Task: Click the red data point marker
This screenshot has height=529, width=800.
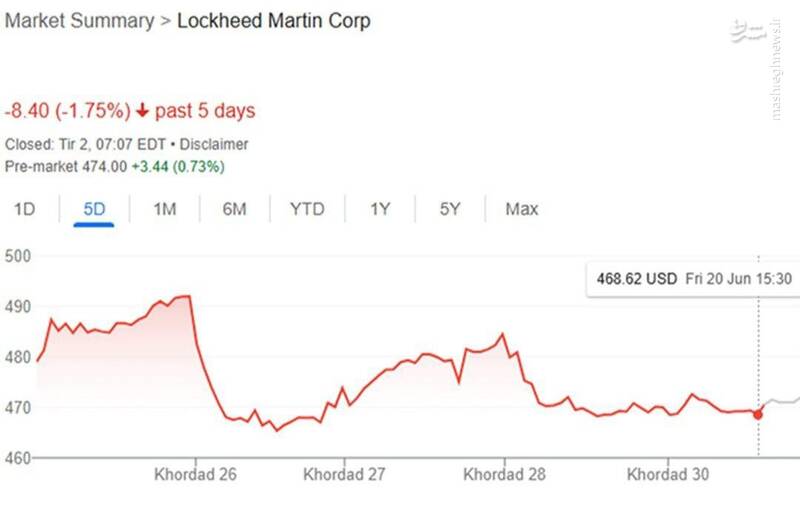Action: [x=758, y=414]
